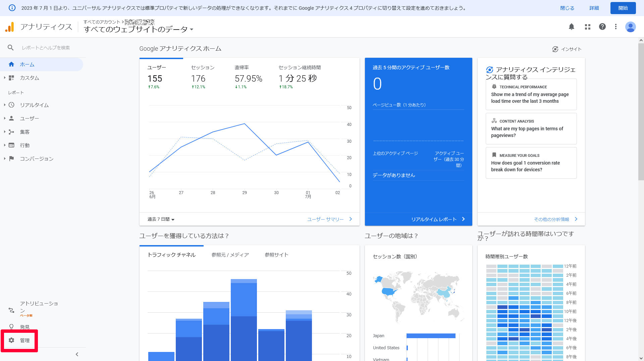Click the info icon in the top banner
This screenshot has width=644, height=361.
(12, 8)
